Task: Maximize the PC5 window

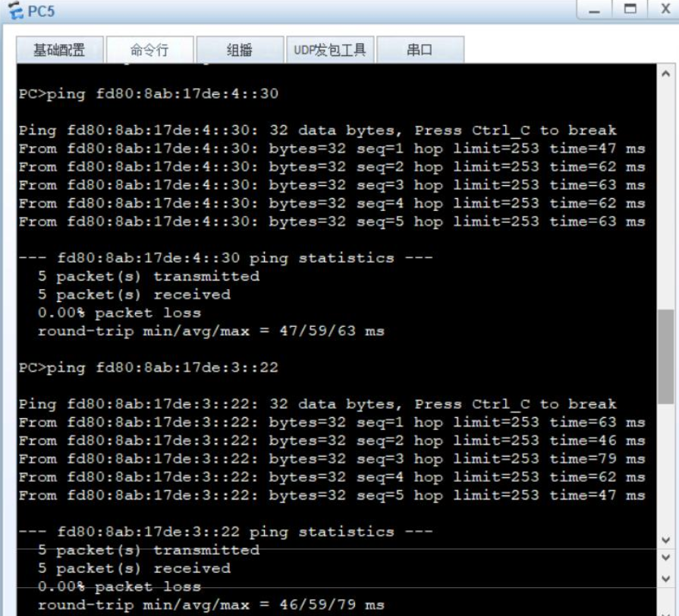Action: (630, 10)
